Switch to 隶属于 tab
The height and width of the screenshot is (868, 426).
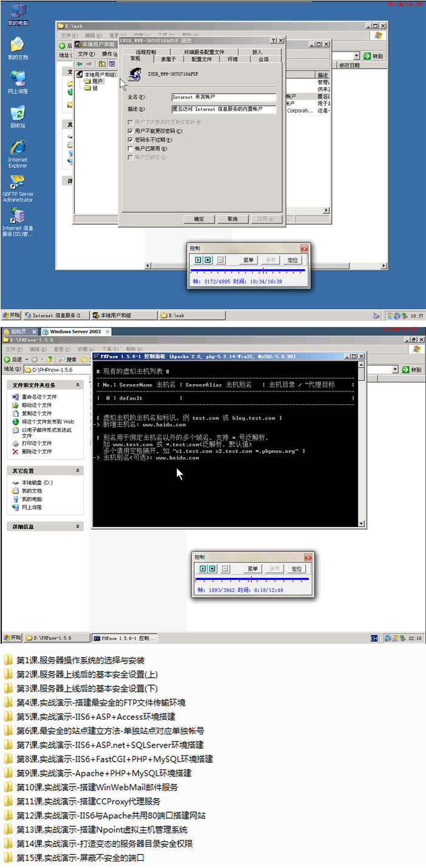[x=168, y=60]
